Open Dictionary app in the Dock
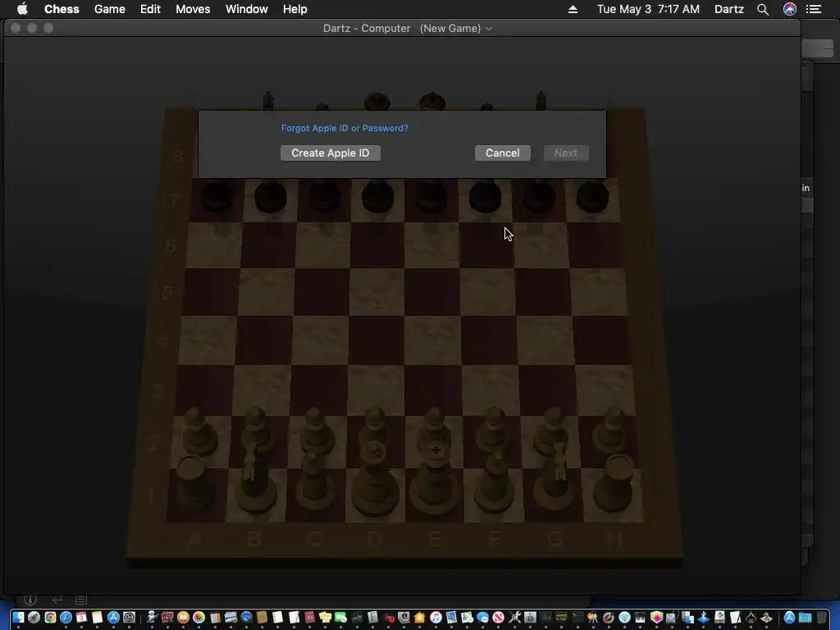This screenshot has height=630, width=840. click(x=309, y=617)
